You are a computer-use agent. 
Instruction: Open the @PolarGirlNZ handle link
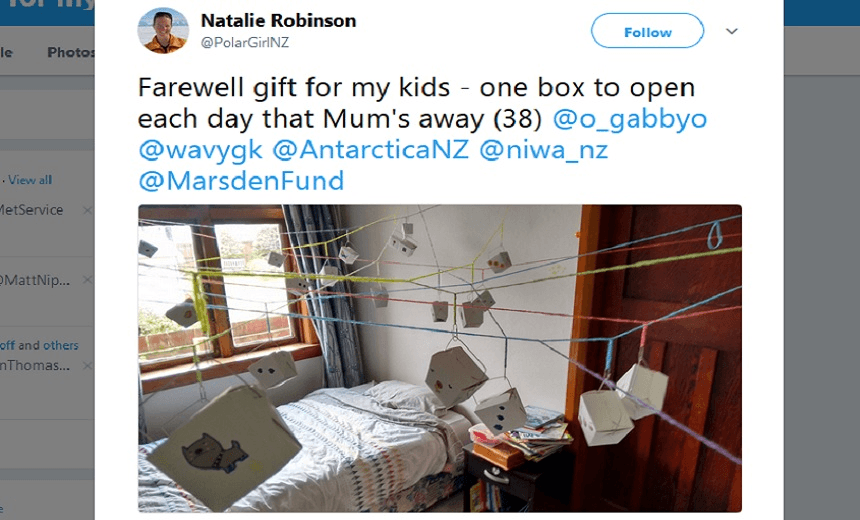tap(245, 42)
